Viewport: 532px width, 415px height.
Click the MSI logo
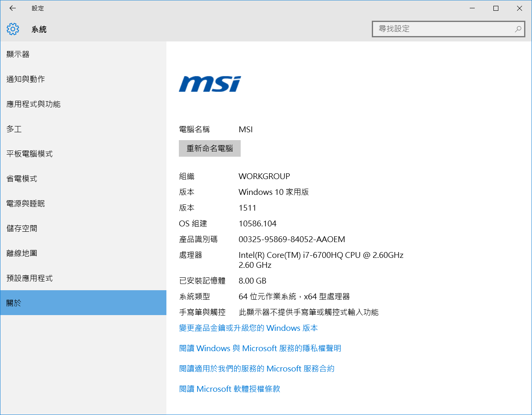click(210, 84)
